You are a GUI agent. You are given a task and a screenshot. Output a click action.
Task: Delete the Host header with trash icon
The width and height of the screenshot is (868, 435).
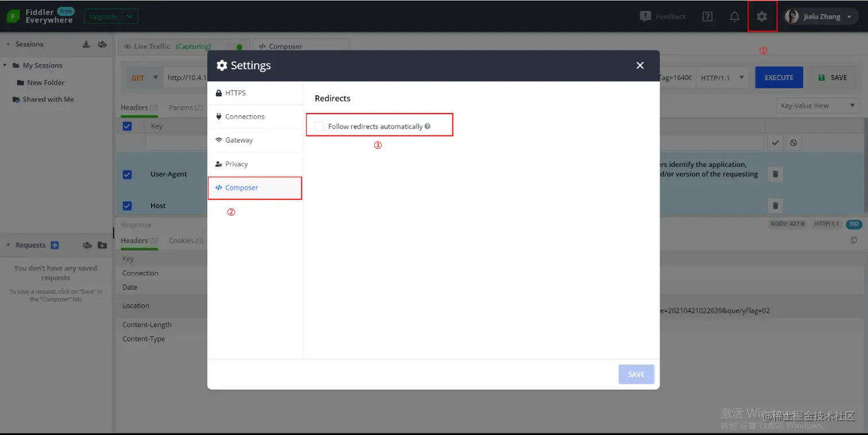(775, 205)
